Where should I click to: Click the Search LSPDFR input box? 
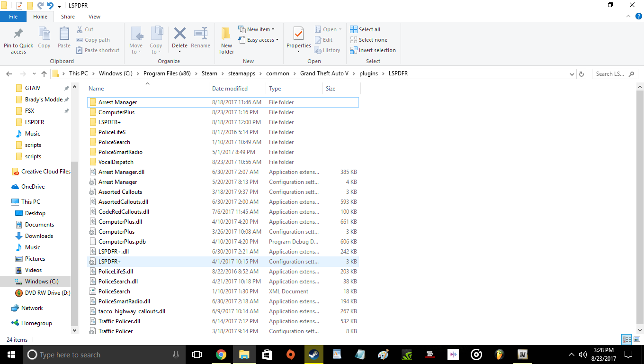tap(611, 74)
